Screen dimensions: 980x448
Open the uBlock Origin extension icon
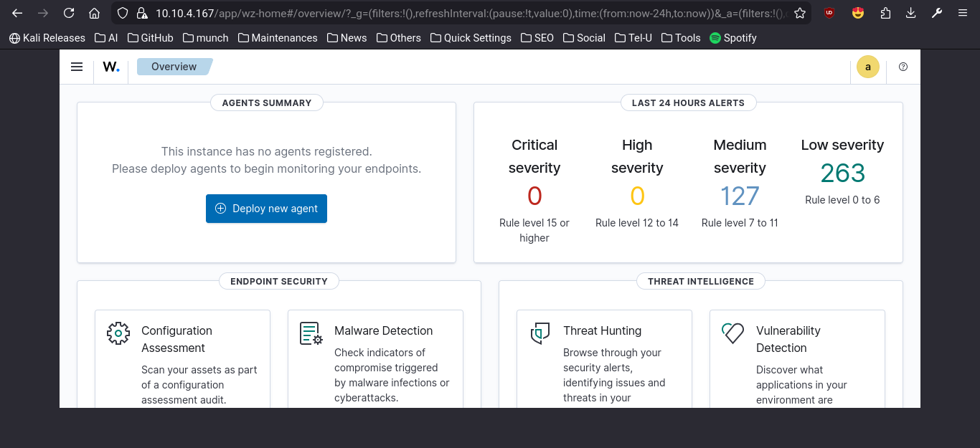[829, 13]
